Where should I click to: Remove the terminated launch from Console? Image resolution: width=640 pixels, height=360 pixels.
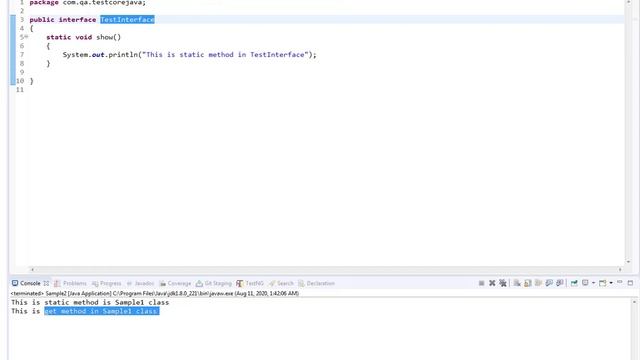(x=492, y=283)
